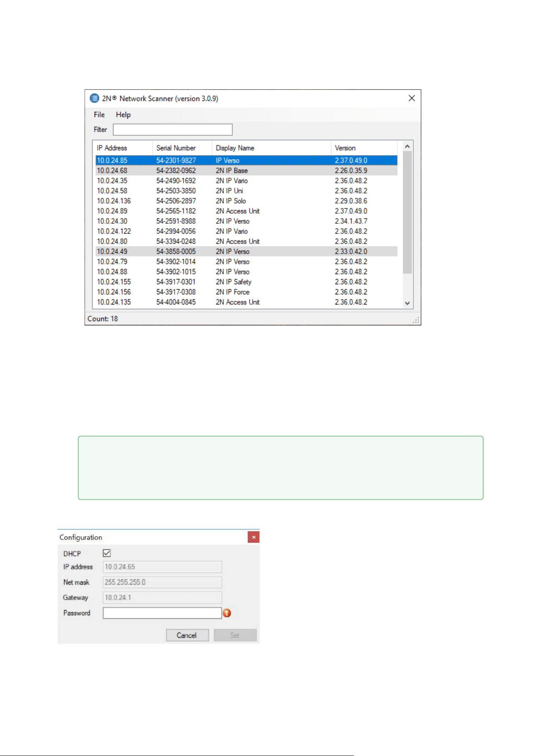535x756 pixels.
Task: Click the 2N IP Force display name
Action: [233, 292]
